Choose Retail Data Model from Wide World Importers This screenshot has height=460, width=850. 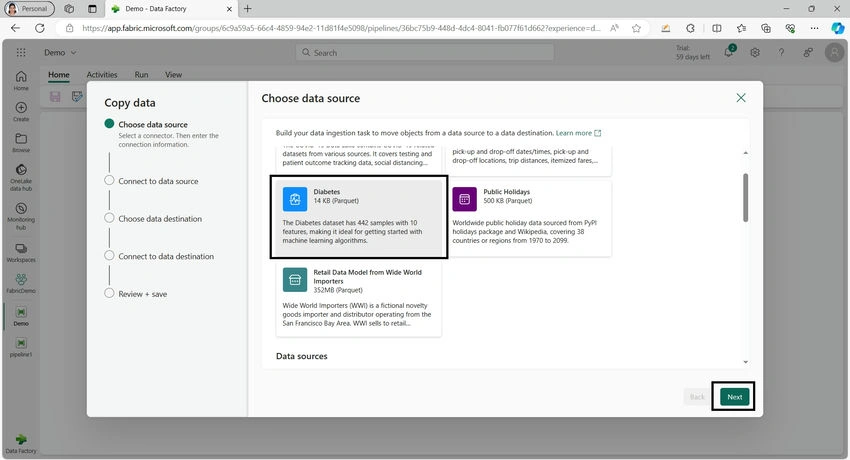pyautogui.click(x=358, y=299)
